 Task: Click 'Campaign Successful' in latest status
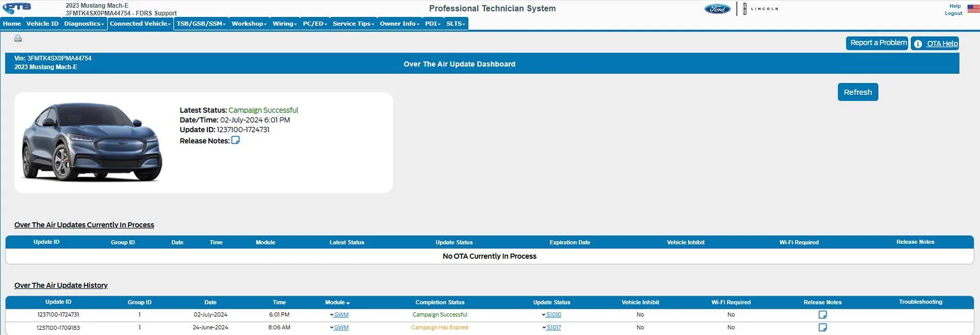point(263,110)
